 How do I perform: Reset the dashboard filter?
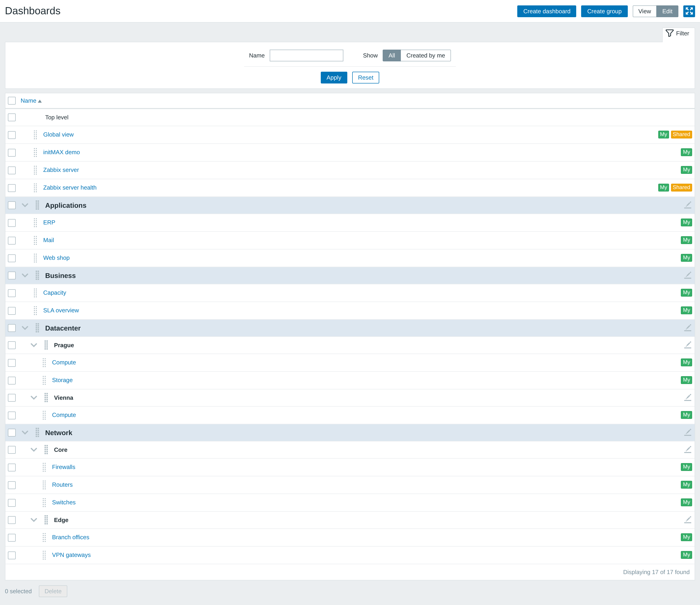(x=365, y=77)
